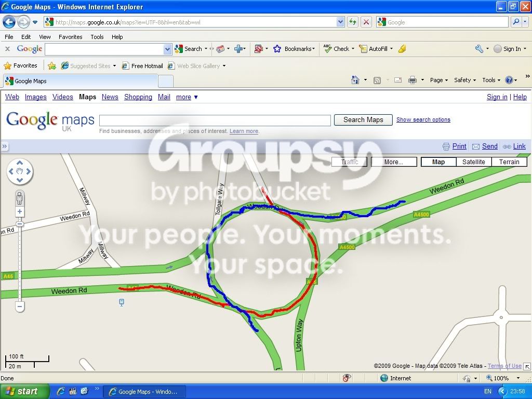This screenshot has width=532, height=399.
Task: Click the bus stop icon on map
Action: pyautogui.click(x=122, y=302)
